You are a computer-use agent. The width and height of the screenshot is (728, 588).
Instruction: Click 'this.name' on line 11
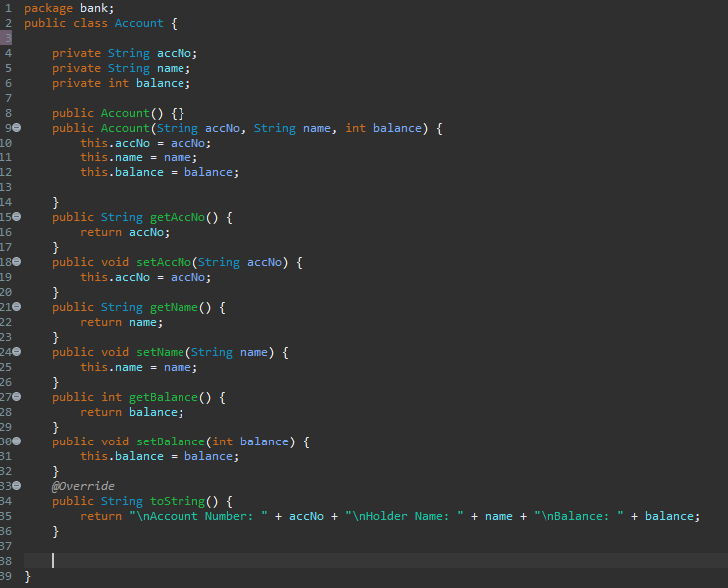(111, 157)
